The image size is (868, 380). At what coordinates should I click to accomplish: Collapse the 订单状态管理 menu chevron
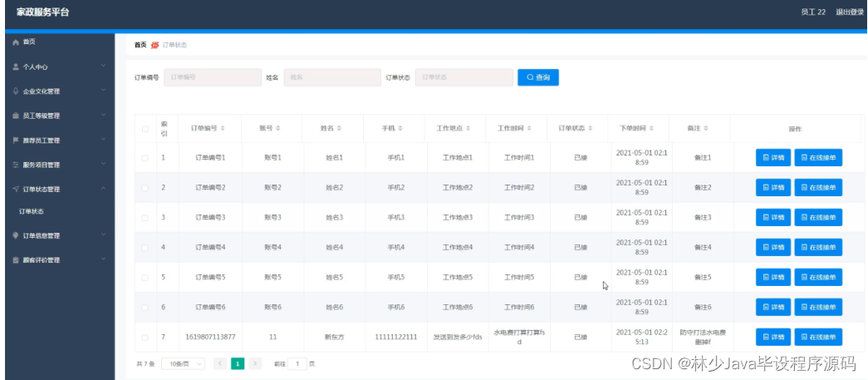[104, 189]
